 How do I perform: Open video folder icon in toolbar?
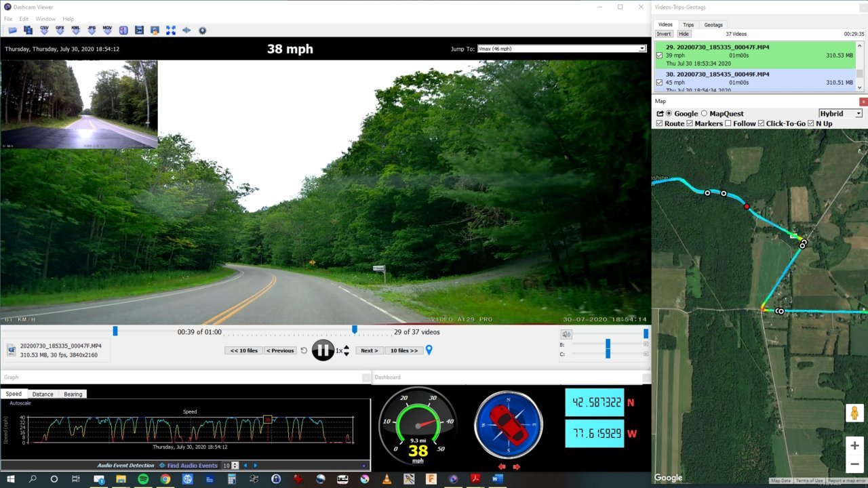point(12,30)
